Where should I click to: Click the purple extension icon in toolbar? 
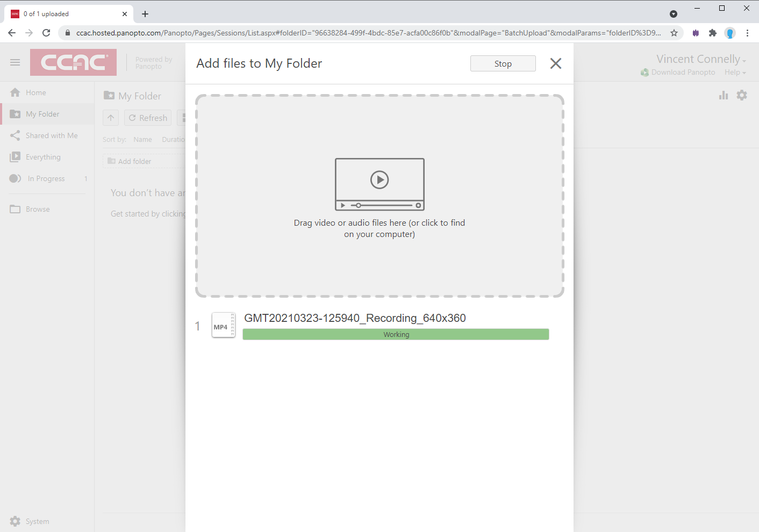[696, 33]
